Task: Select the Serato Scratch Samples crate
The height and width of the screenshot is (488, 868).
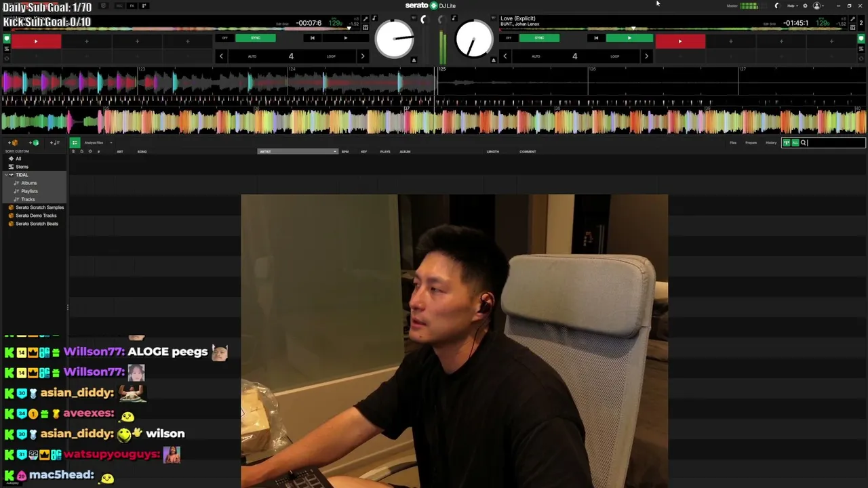Action: [39, 207]
